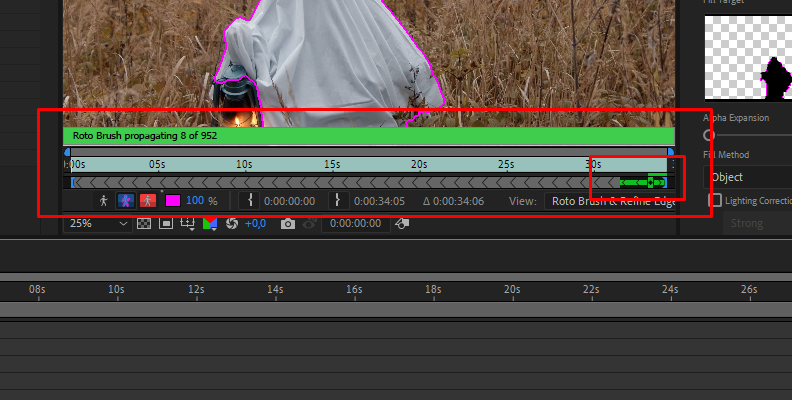
Task: Open the View dropdown showing Roto Brush & Refine Edge
Action: point(610,201)
